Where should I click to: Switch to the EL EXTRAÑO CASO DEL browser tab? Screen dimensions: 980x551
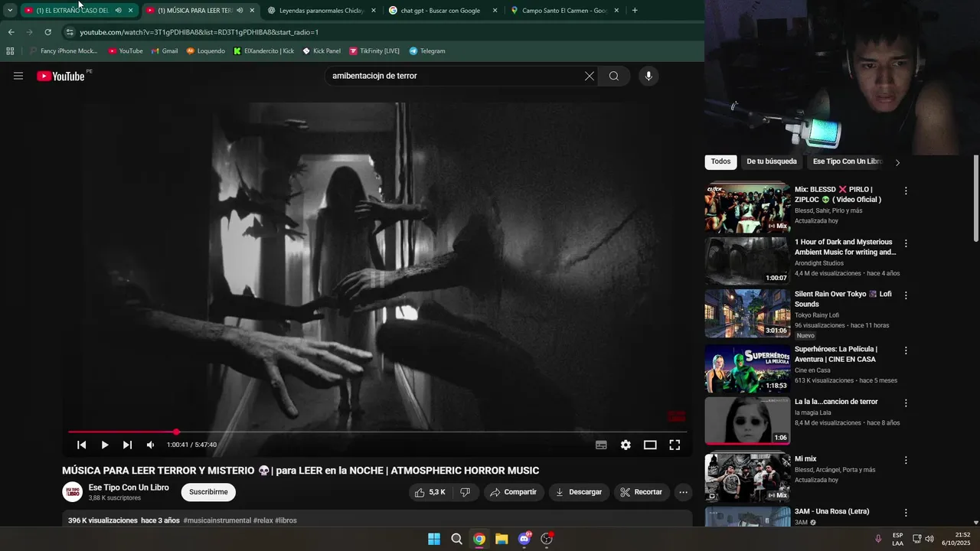[73, 11]
